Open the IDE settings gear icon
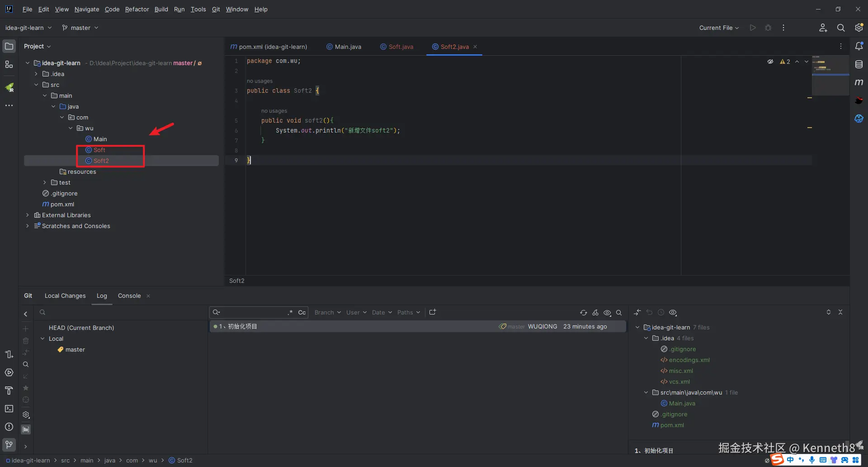 859,28
